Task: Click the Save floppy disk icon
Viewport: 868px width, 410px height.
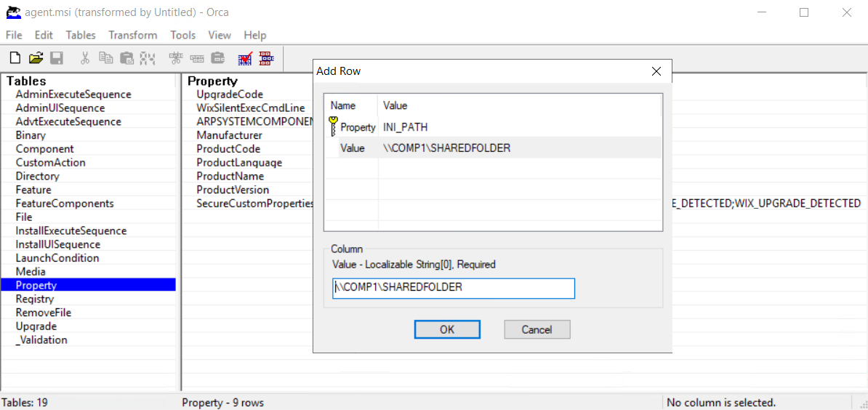Action: click(56, 58)
